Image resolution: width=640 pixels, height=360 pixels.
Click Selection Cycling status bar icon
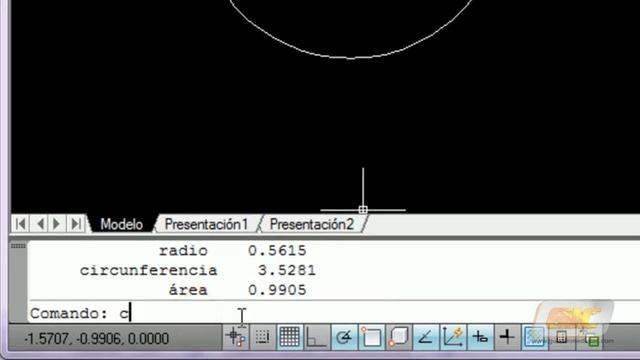click(590, 338)
